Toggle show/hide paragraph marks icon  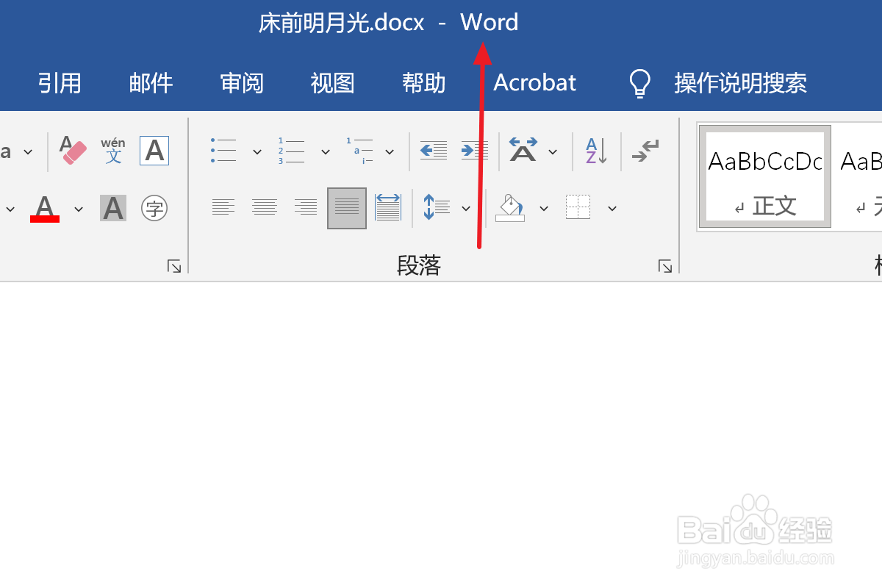(x=645, y=151)
